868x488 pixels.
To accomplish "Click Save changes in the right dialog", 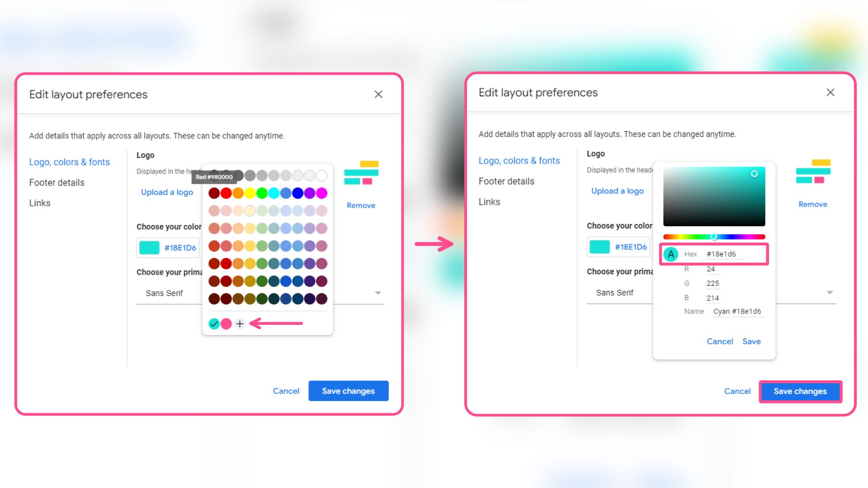I will (x=800, y=391).
